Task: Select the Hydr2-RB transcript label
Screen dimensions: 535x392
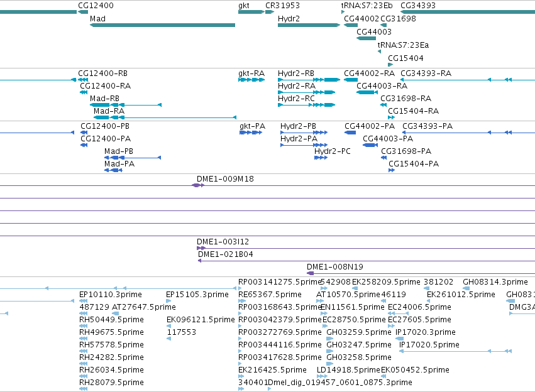Action: pos(296,73)
